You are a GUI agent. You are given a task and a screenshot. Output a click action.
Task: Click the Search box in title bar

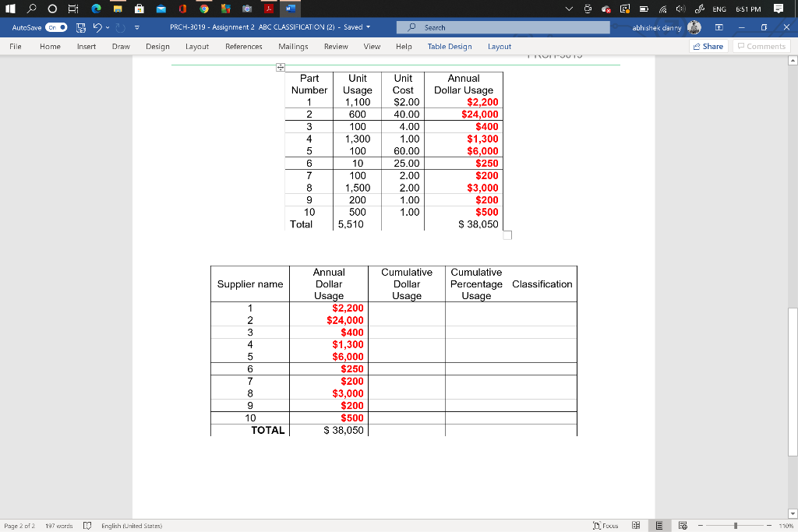[x=503, y=27]
